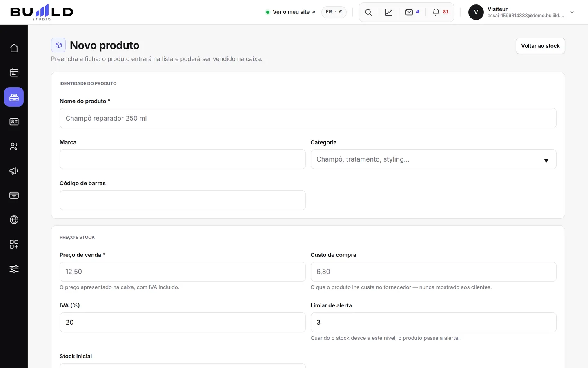This screenshot has height=368, width=588.
Task: Open the FR · € language currency selector
Action: (334, 12)
